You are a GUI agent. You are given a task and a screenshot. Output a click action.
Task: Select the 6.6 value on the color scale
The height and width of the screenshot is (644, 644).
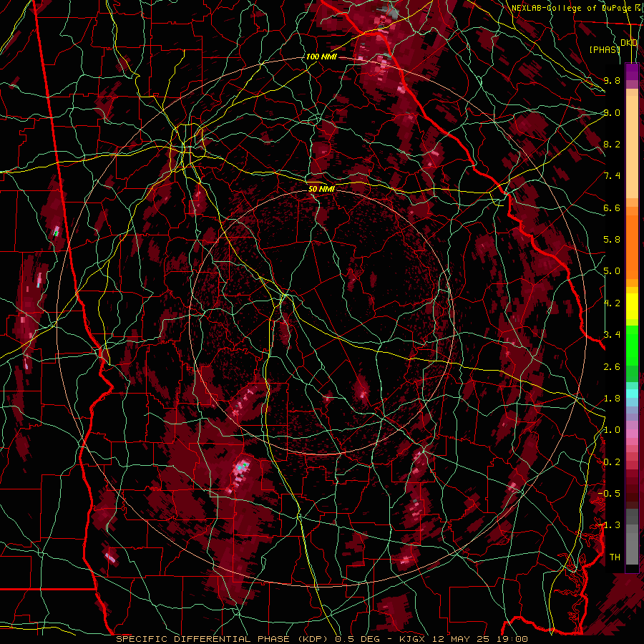(x=612, y=208)
